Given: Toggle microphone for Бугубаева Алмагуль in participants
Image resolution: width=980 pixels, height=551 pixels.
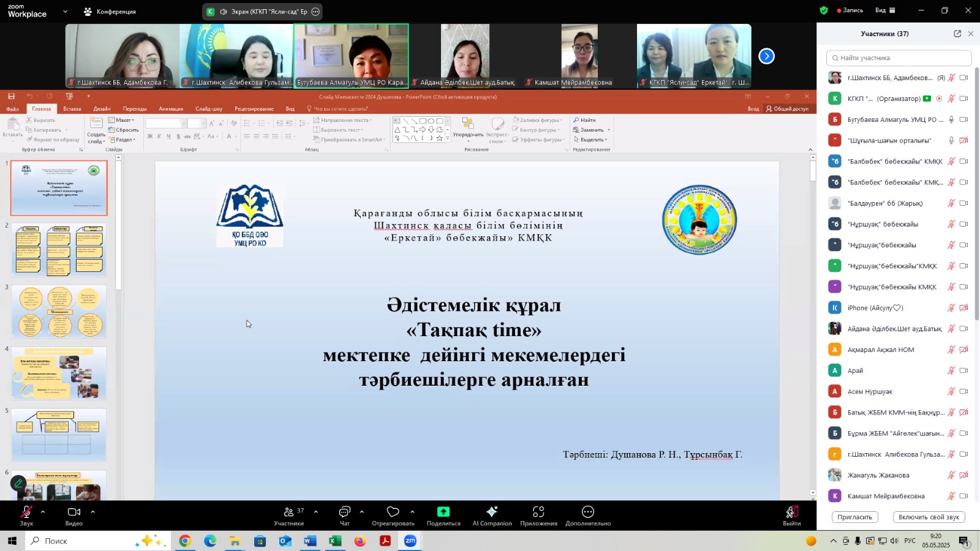Looking at the screenshot, I should [951, 119].
